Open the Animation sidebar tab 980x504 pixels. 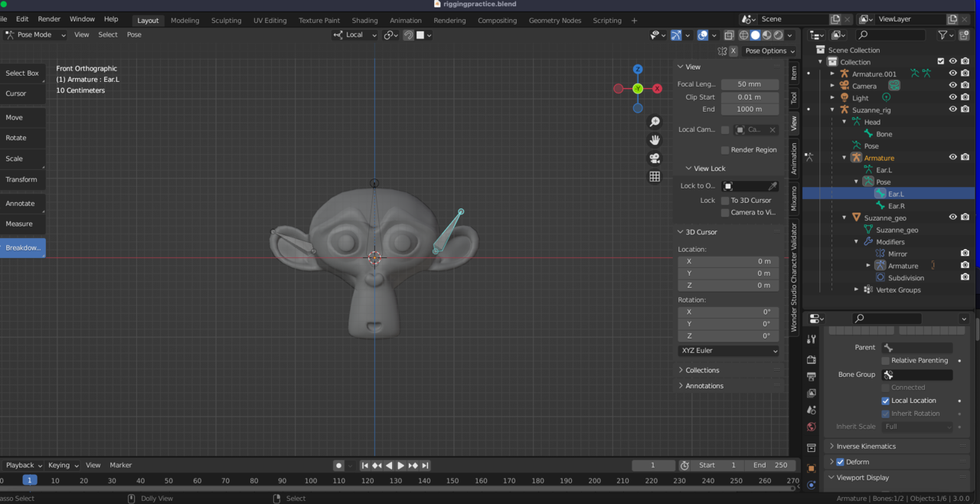794,159
